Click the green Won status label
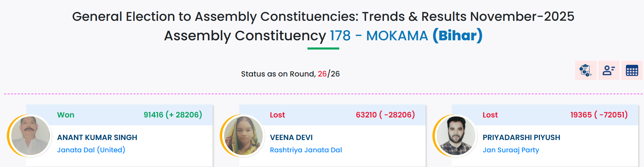This screenshot has width=644, height=167. click(66, 115)
